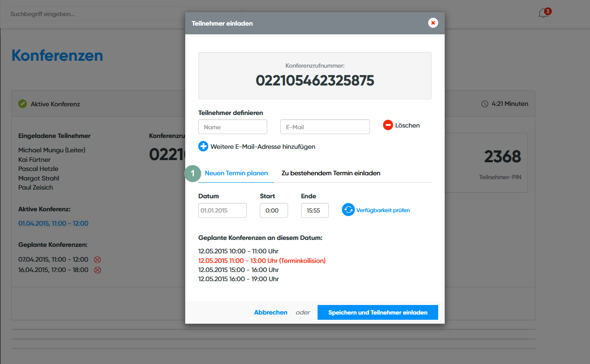Screen dimensions: 590x364
Task: Open the notification bell with badge
Action: [543, 13]
